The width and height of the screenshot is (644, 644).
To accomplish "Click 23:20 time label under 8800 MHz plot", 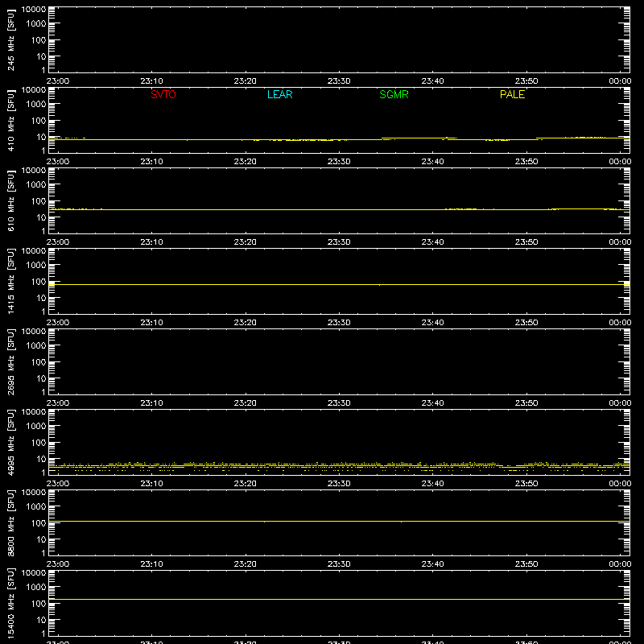I will (246, 564).
